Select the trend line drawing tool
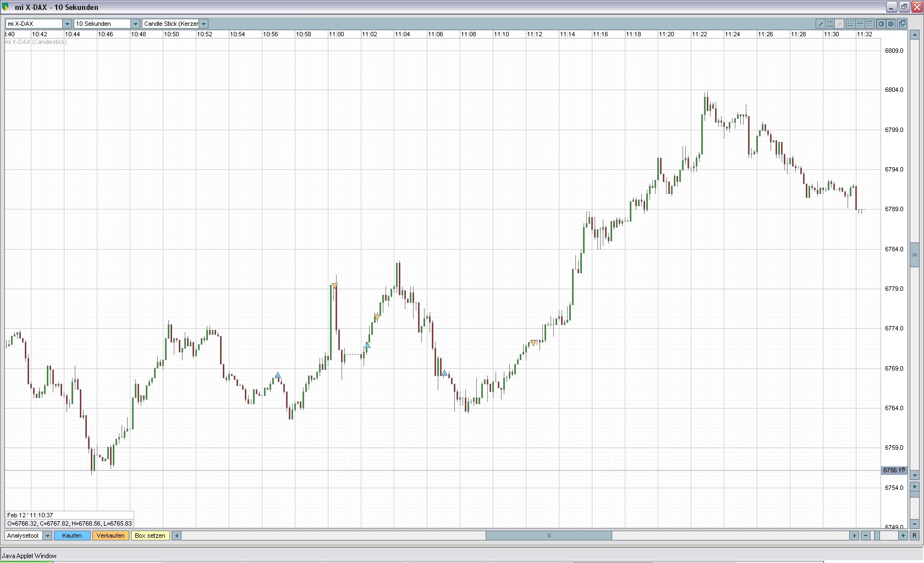The image size is (924, 563). coord(821,24)
